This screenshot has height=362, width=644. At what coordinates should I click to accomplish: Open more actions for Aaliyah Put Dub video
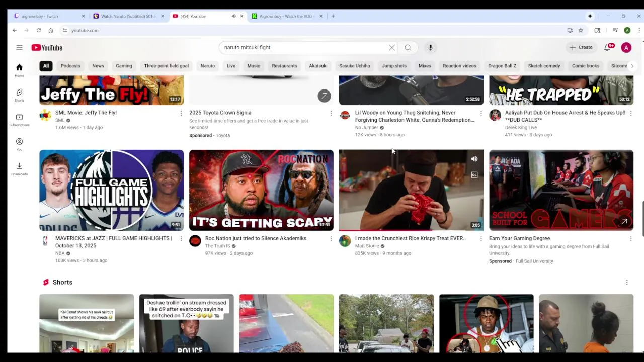(630, 113)
